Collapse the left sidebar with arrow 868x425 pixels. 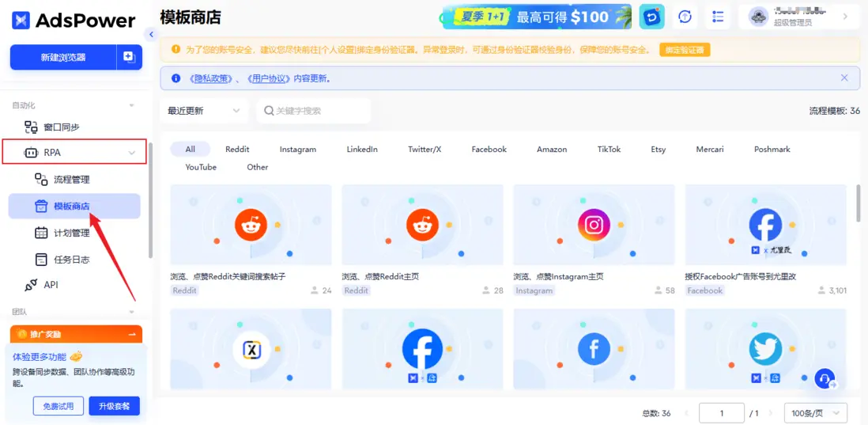151,34
